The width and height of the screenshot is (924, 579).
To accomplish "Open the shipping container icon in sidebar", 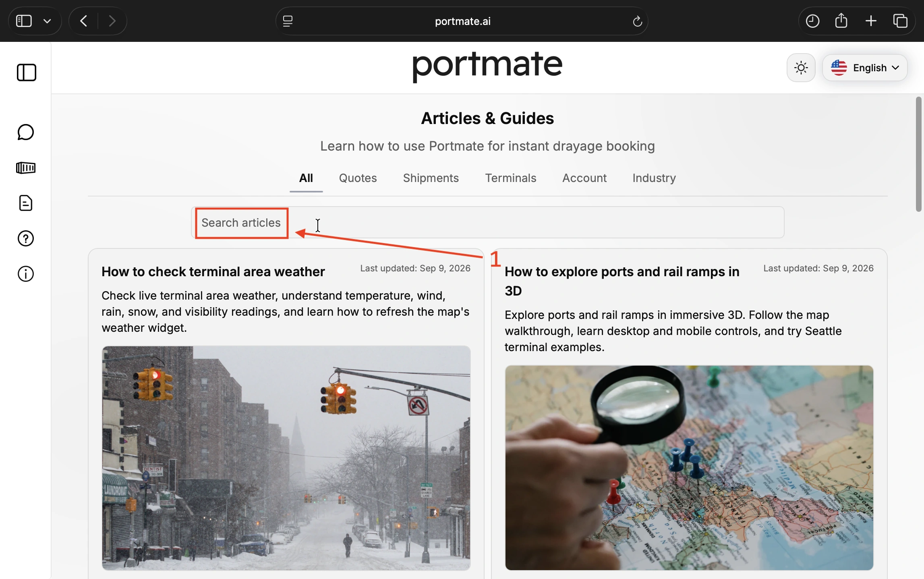I will click(26, 167).
